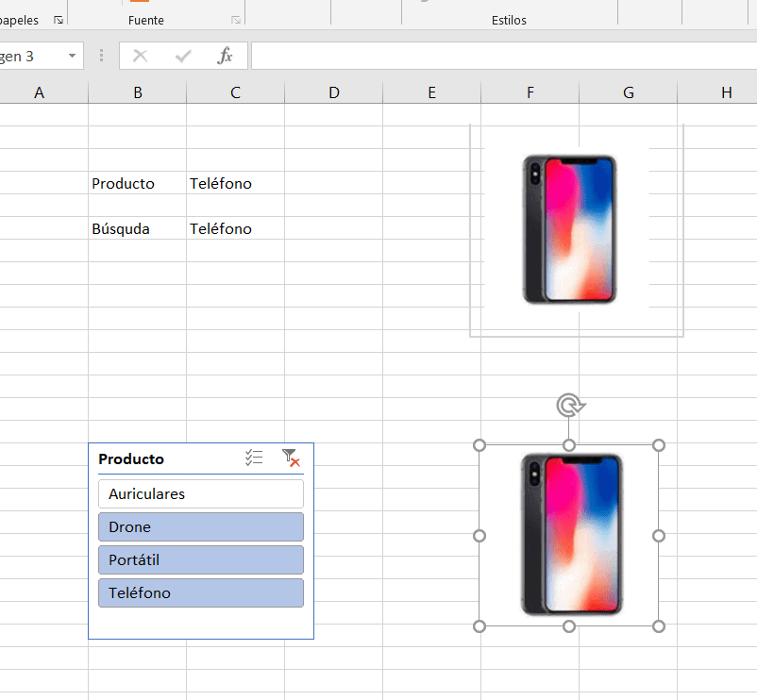Click the picture's bottom-left sizing handle
Viewport: 757px width, 700px height.
479,626
